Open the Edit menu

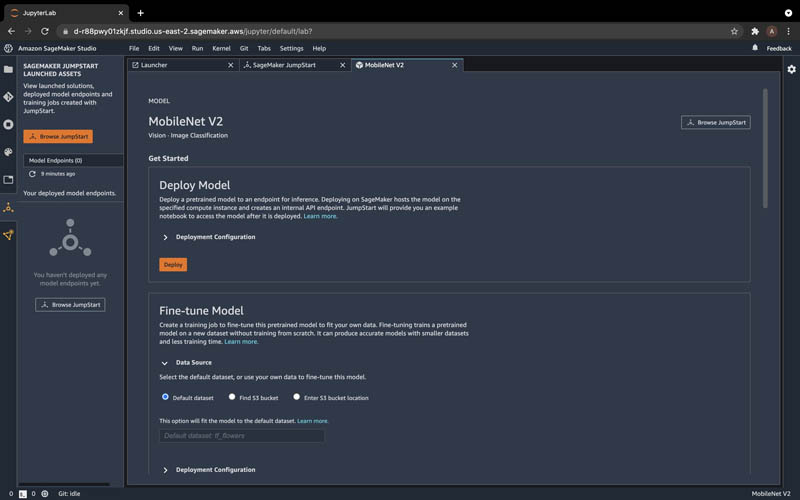tap(154, 48)
